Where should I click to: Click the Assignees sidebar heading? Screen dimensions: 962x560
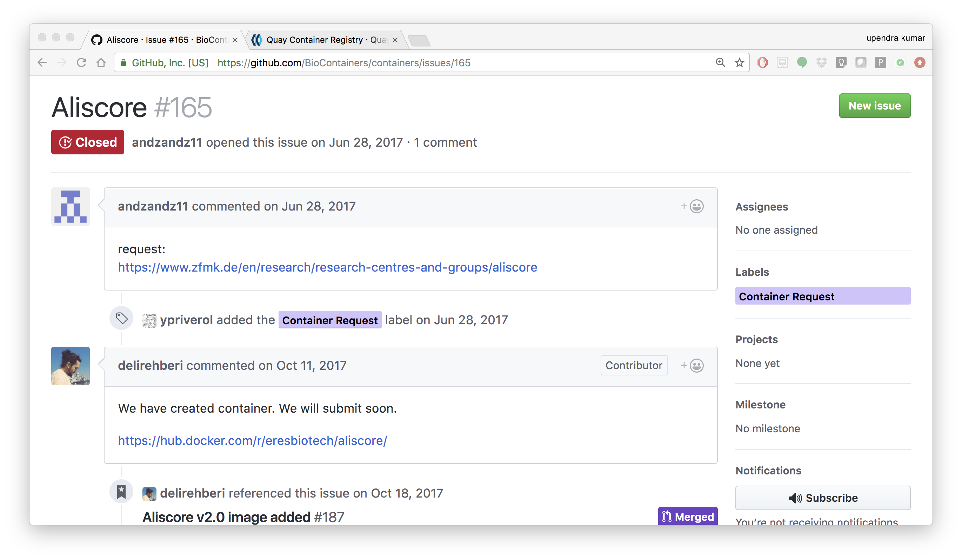tap(762, 207)
